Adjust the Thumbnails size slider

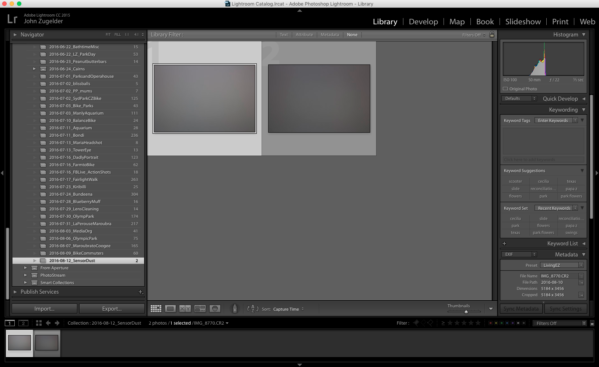point(466,312)
